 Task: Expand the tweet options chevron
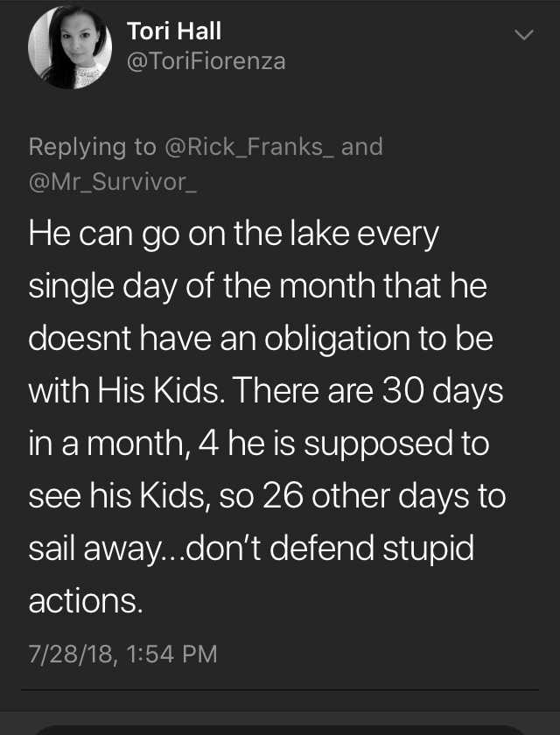[x=523, y=35]
